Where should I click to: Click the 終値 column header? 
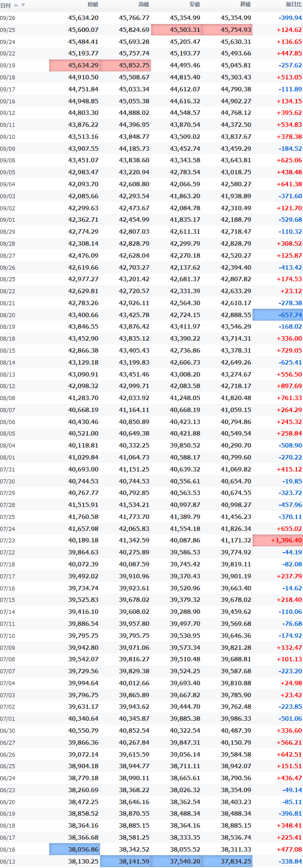click(245, 5)
